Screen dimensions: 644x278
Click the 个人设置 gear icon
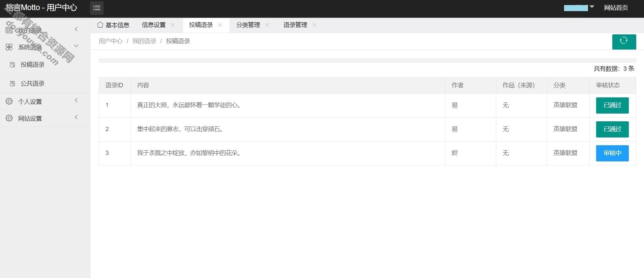pos(9,101)
